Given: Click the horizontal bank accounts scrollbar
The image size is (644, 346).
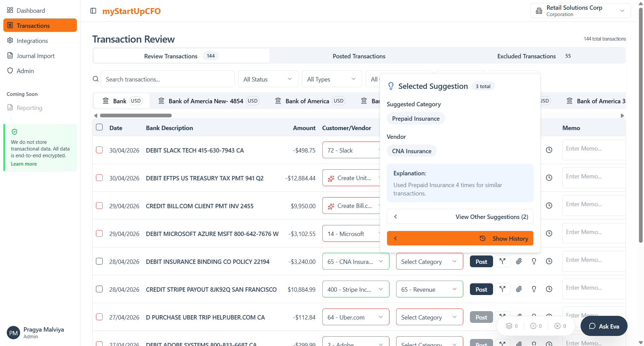Looking at the screenshot, I should click(x=136, y=116).
